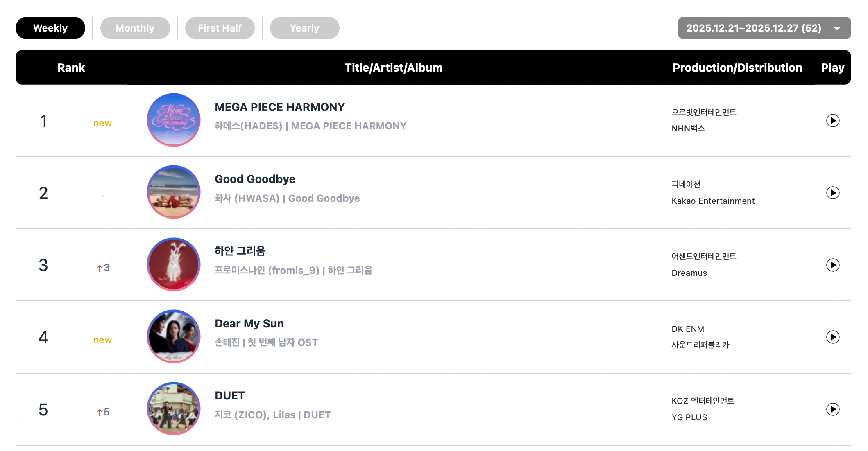This screenshot has width=868, height=451.
Task: Open the Yearly chart tab
Action: [x=304, y=28]
